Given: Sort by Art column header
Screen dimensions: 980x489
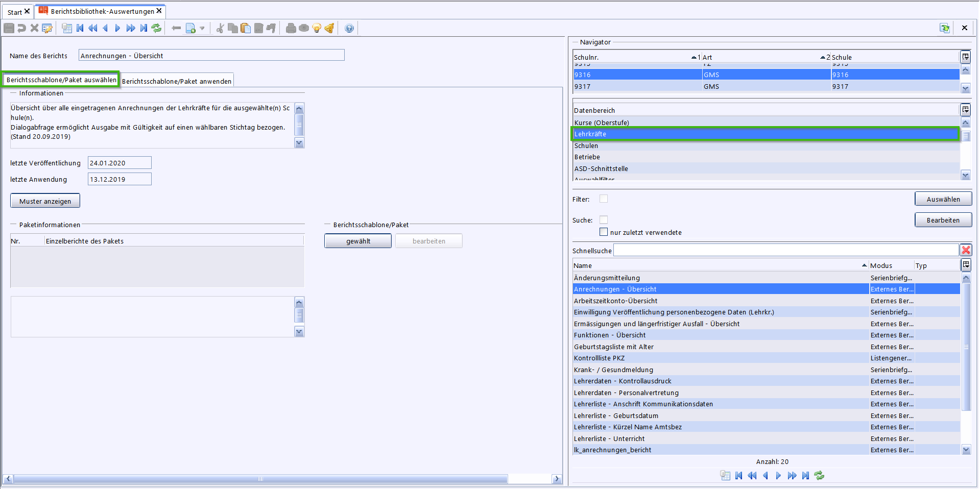Looking at the screenshot, I should 766,57.
